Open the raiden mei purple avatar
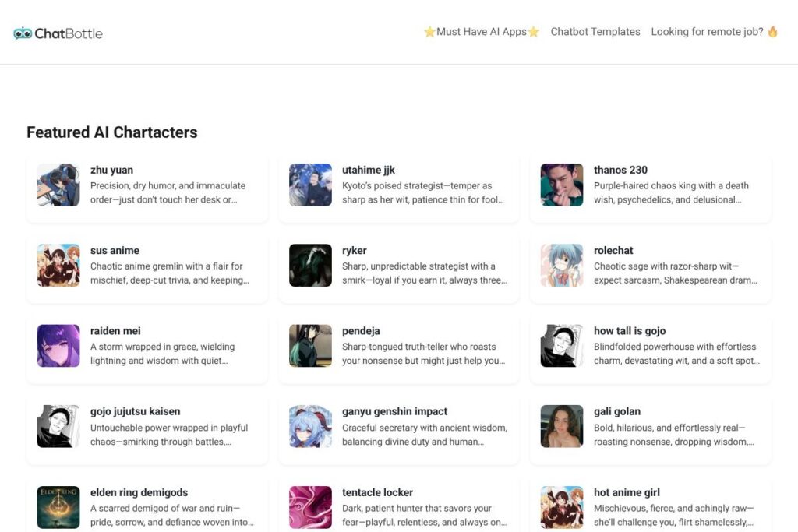The width and height of the screenshot is (798, 532). point(58,346)
